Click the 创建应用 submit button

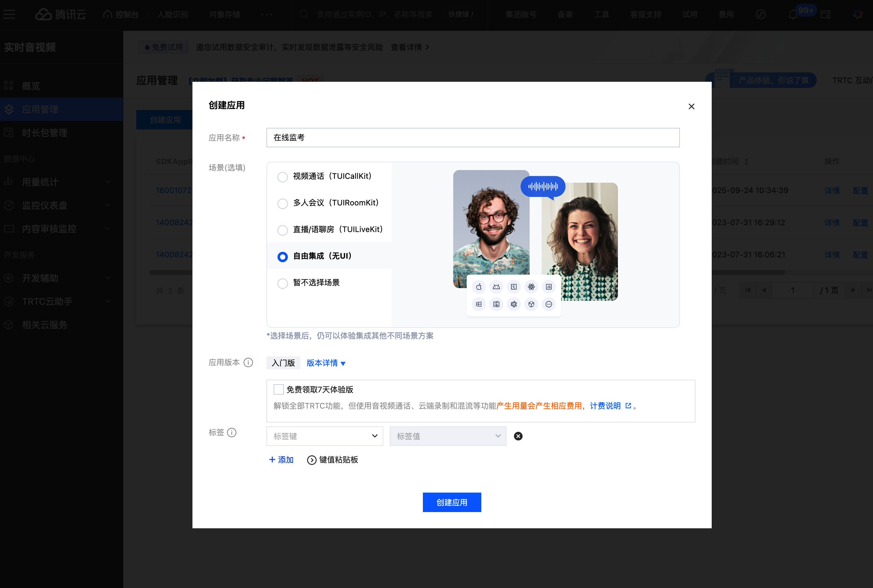click(451, 502)
